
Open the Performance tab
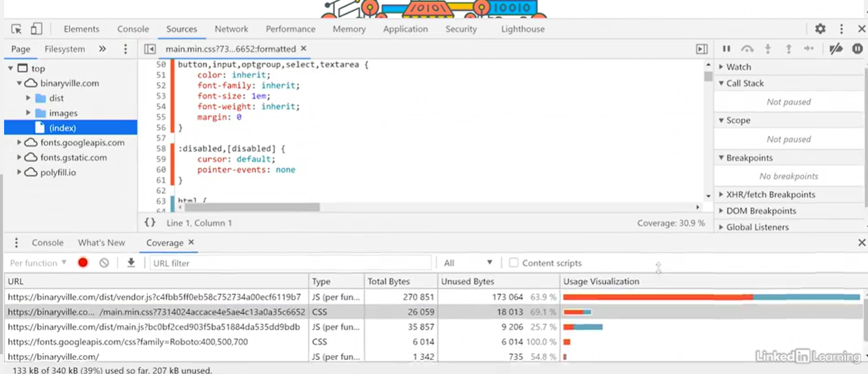(x=290, y=29)
